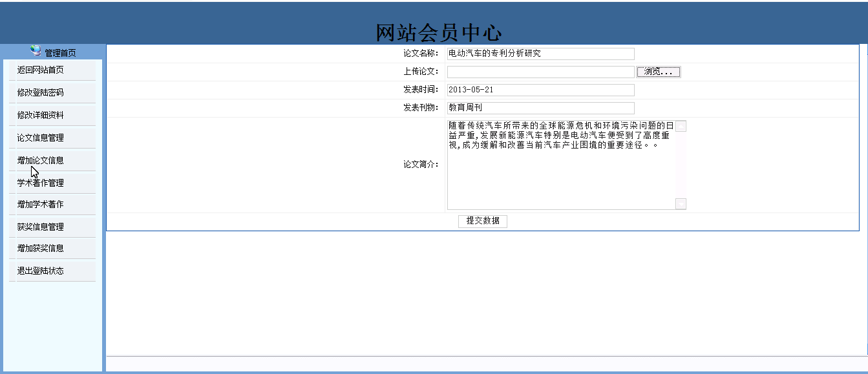This screenshot has width=868, height=374.
Task: Click the 上传论文: label
Action: [x=421, y=72]
